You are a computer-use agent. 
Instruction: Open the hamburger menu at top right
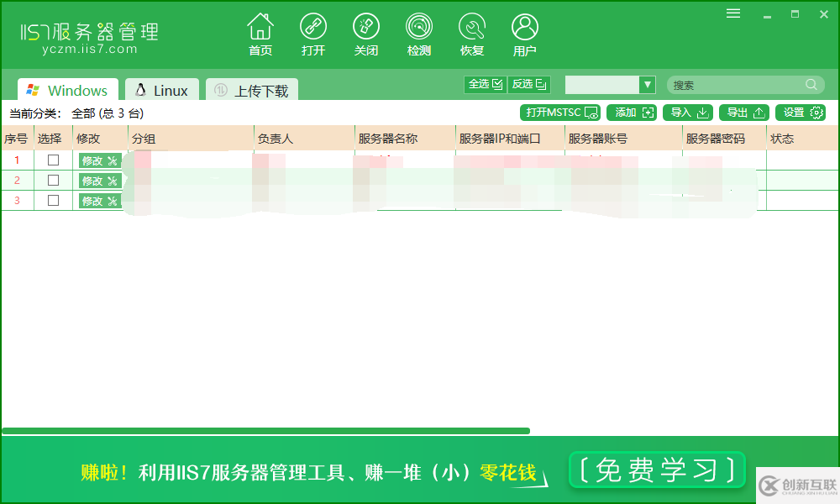tap(732, 13)
